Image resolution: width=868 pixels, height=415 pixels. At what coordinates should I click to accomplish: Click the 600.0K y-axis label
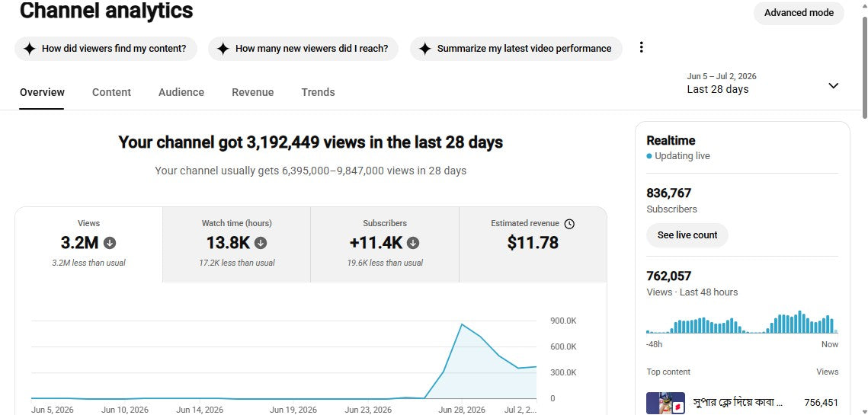(563, 346)
